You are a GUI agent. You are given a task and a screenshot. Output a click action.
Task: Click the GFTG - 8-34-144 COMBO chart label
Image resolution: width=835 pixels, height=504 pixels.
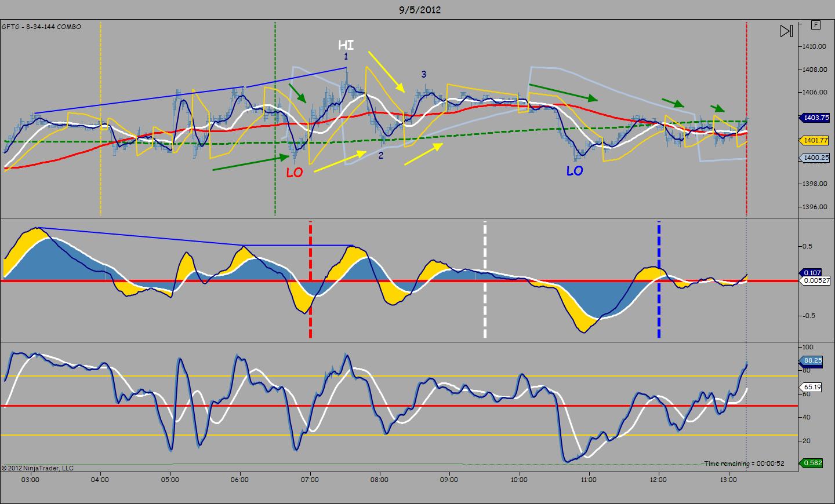click(42, 27)
